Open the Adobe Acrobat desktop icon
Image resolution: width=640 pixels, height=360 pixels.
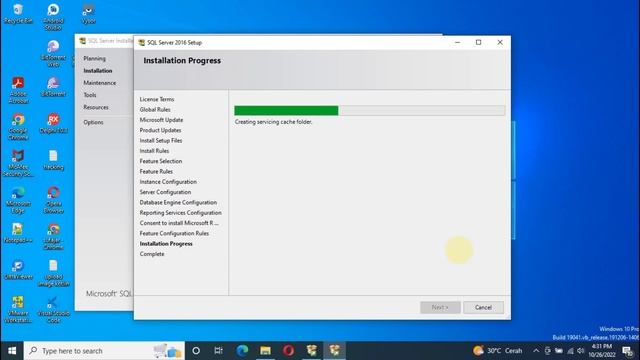coord(18,90)
